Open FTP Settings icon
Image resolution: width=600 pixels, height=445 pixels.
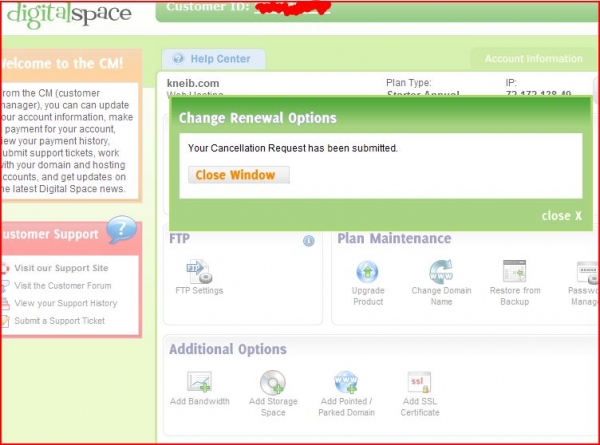(x=197, y=271)
